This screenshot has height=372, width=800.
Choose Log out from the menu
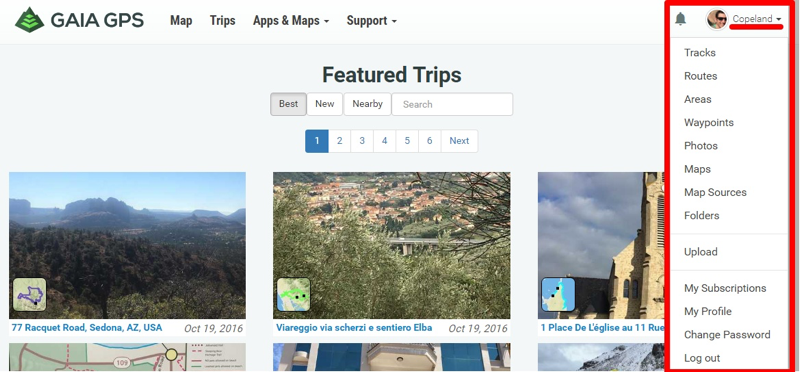pos(702,358)
